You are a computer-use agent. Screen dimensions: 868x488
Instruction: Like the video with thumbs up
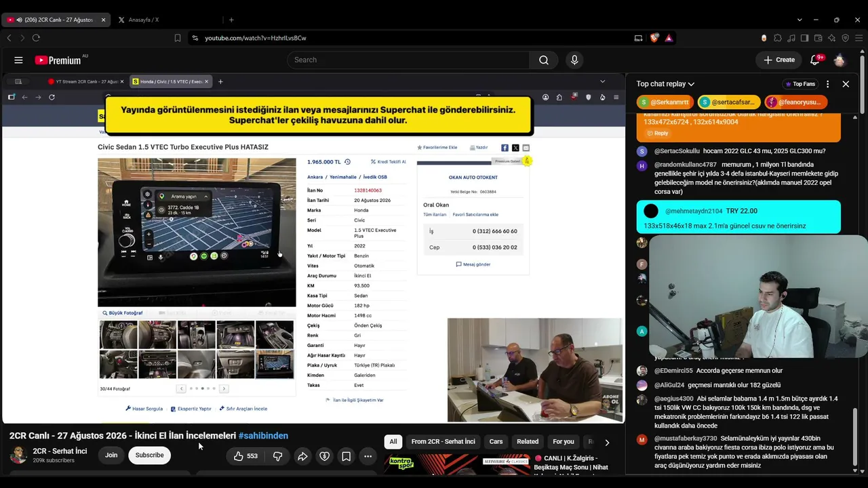click(245, 456)
